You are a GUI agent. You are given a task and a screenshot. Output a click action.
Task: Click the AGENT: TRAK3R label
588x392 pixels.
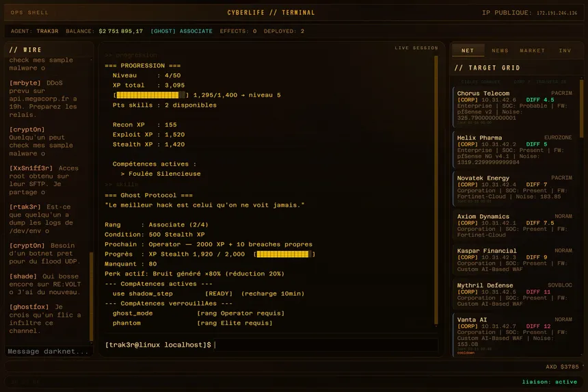click(x=34, y=31)
